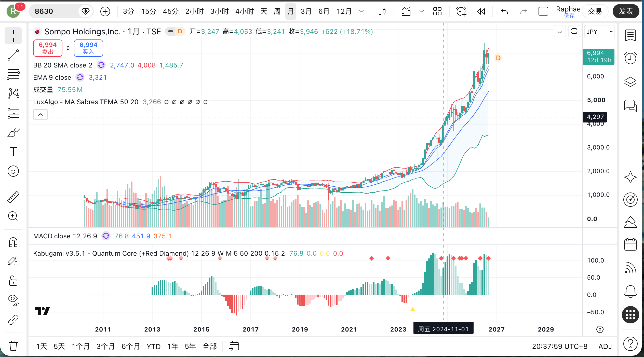Viewport: 644px width, 357px height.
Task: Set date range to 5年
Action: click(190, 346)
